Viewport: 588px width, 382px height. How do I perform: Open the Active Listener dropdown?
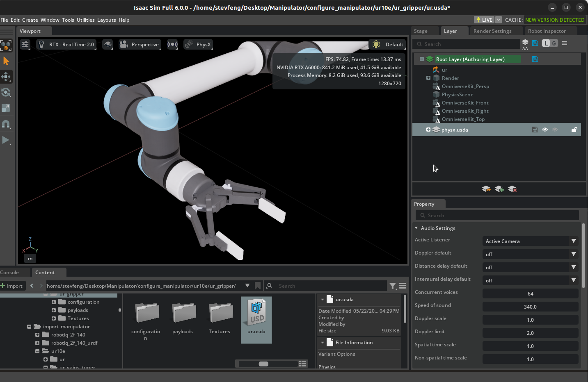[x=530, y=241]
